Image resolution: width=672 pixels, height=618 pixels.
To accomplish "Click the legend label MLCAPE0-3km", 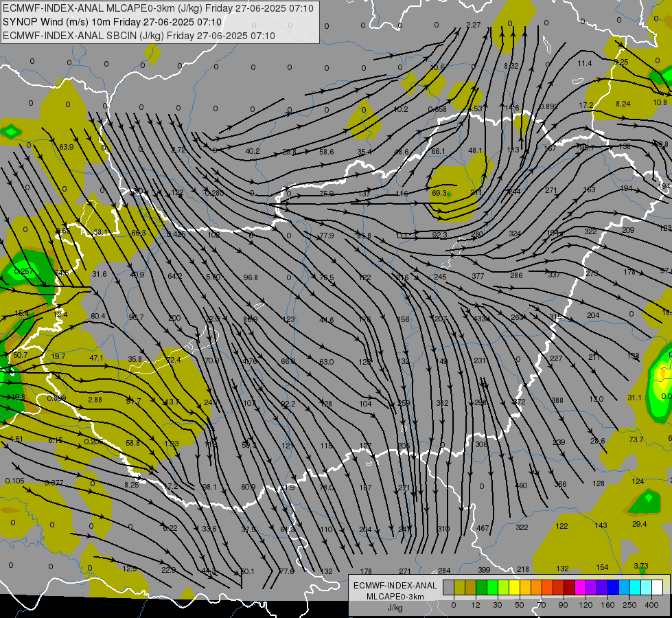I will (395, 597).
